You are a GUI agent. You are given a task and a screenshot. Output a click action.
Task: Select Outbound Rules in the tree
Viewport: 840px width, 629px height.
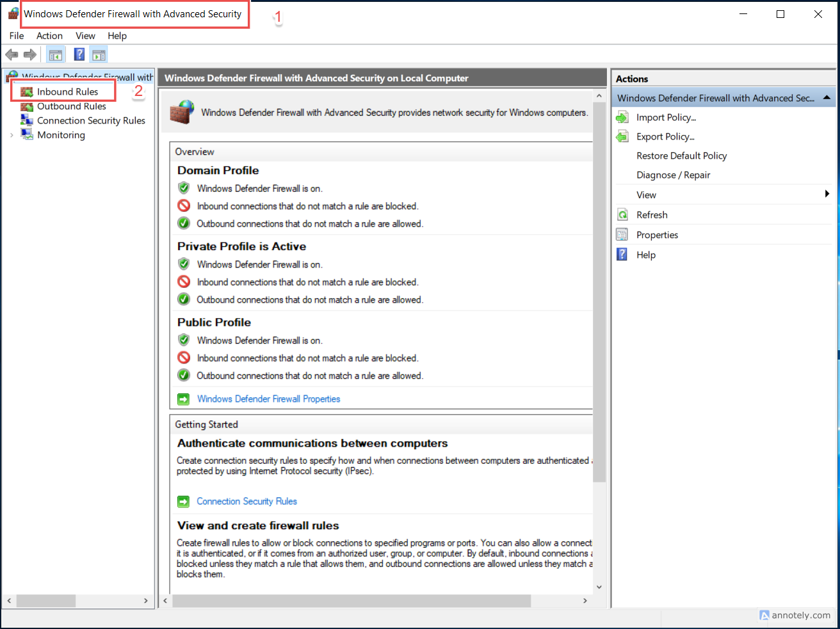[x=71, y=106]
